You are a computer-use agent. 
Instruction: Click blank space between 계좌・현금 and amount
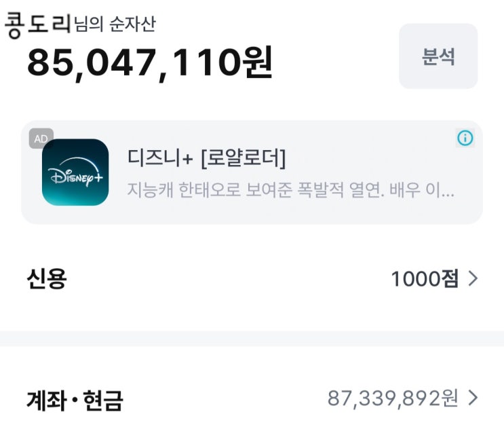[224, 399]
